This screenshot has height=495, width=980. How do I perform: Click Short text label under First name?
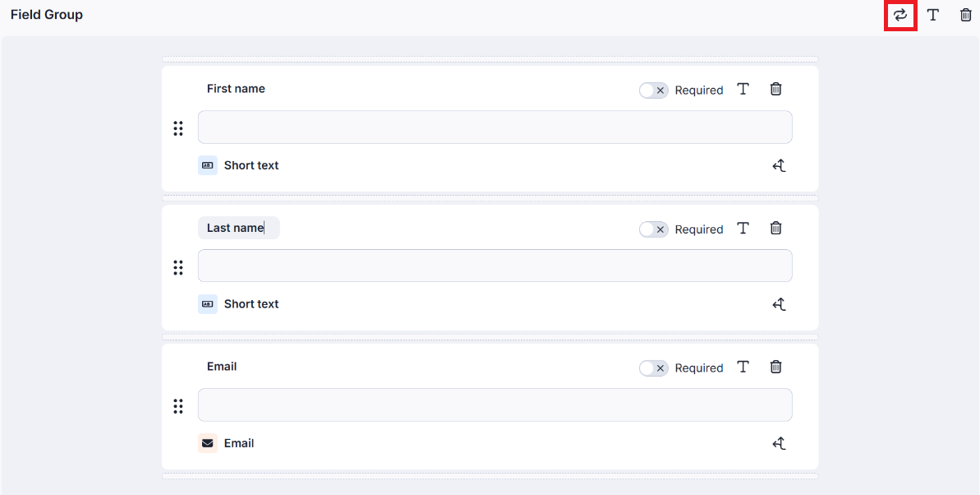pos(251,165)
